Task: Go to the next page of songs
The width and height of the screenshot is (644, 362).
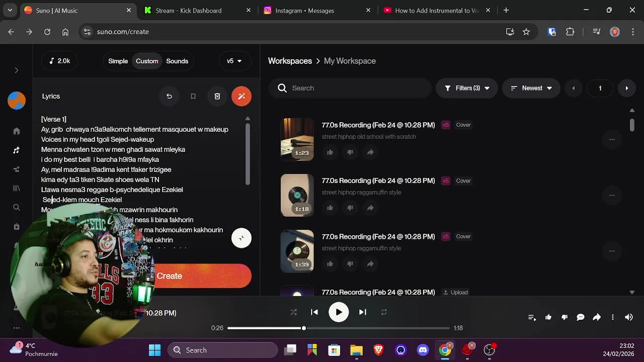Action: coord(626,88)
